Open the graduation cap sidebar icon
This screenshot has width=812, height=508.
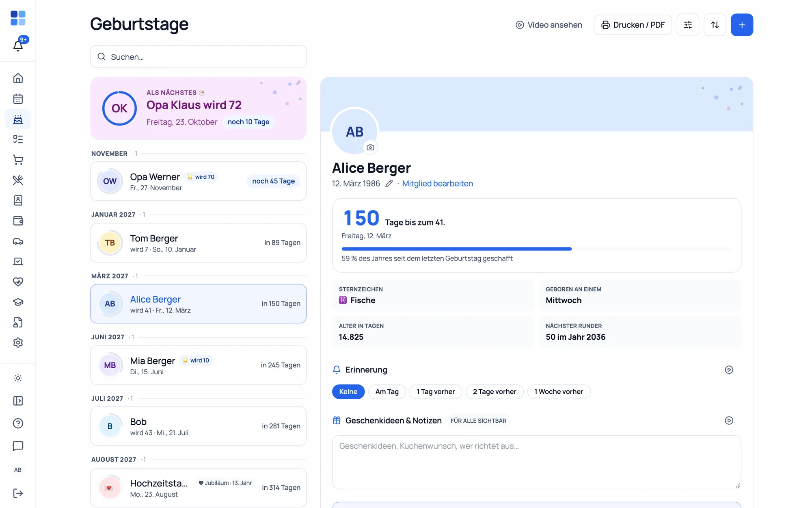[x=18, y=302]
